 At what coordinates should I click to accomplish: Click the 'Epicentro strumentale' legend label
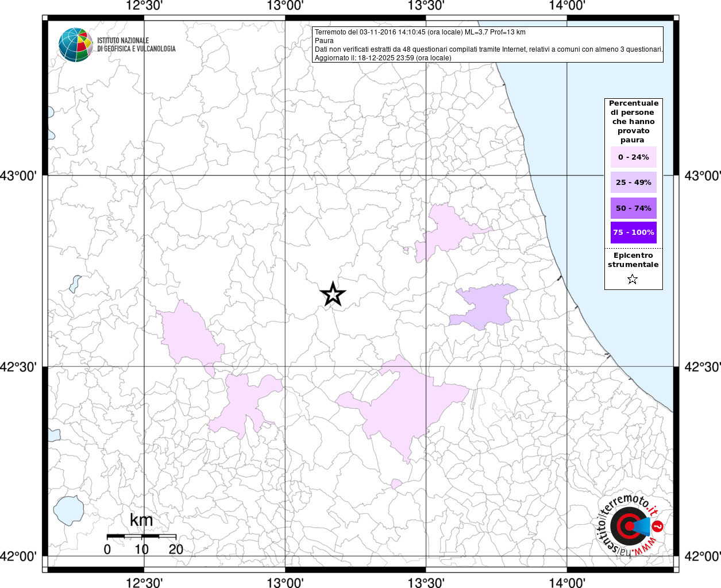[633, 260]
